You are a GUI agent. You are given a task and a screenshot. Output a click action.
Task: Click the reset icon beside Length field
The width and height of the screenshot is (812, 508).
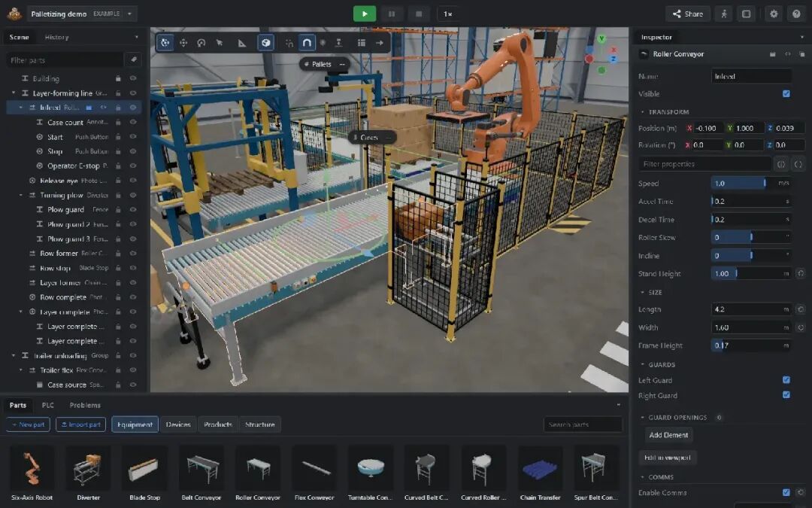(801, 309)
